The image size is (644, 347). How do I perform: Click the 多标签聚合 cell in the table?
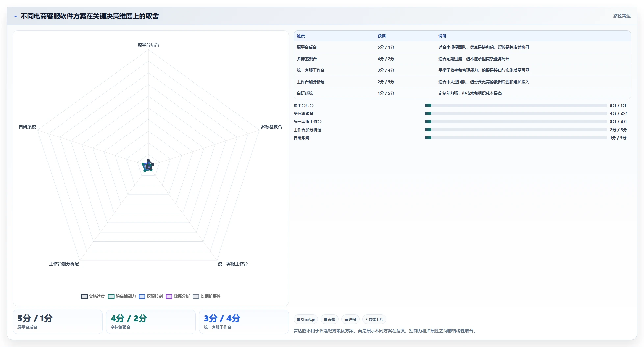point(307,59)
